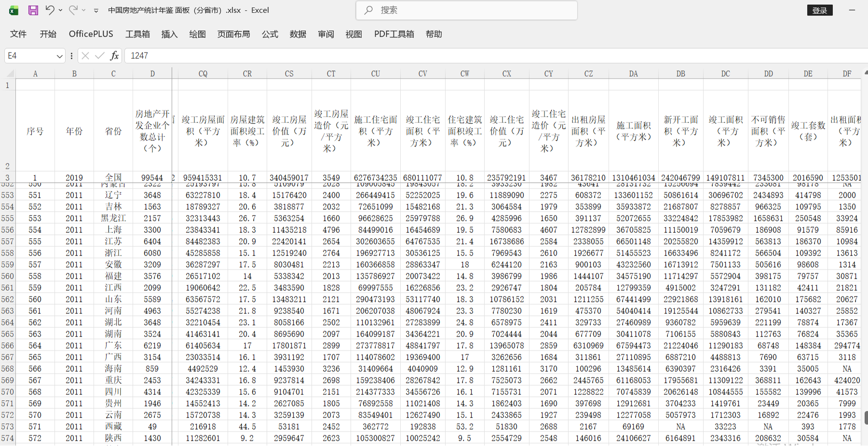Save the workbook with the Save icon

click(x=33, y=10)
